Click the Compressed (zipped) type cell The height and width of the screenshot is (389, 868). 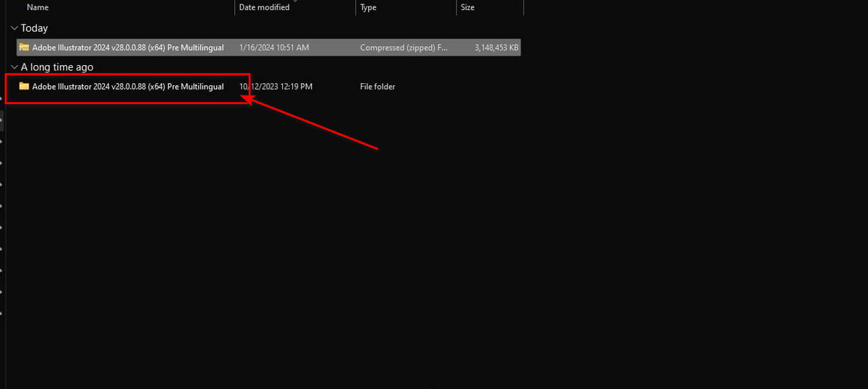point(404,48)
